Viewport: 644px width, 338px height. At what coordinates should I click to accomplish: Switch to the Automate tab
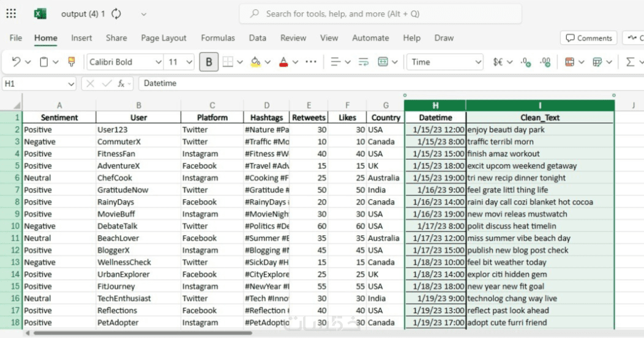click(x=370, y=38)
